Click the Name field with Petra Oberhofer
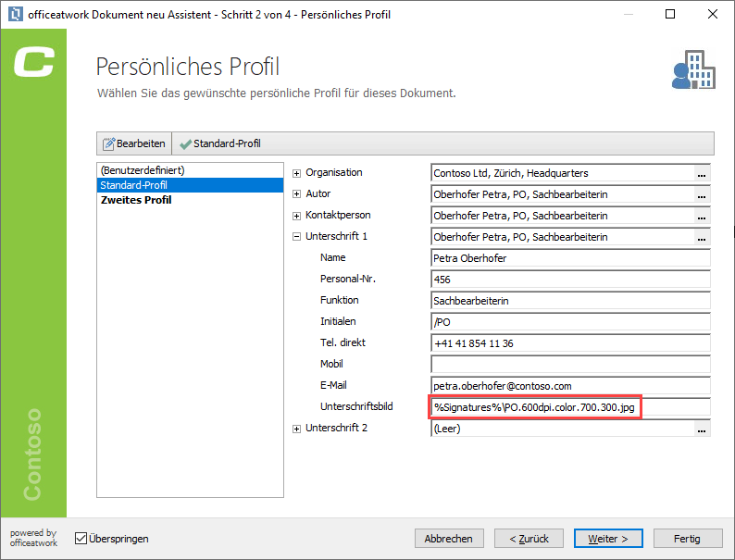This screenshot has width=735, height=560. pos(570,258)
